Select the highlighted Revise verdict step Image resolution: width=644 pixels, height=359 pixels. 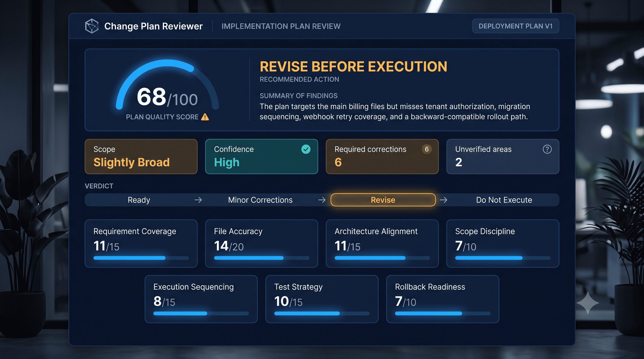383,200
